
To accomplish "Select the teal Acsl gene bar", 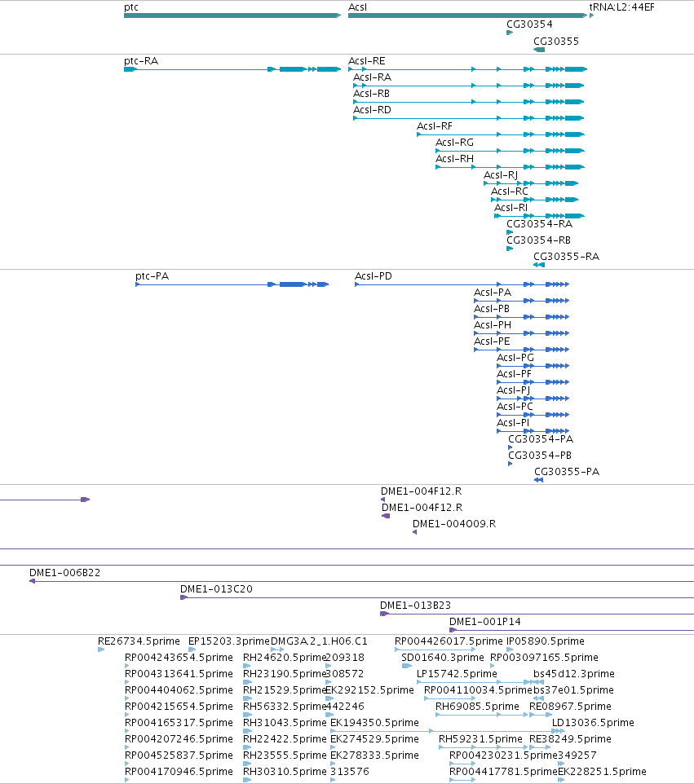I will pos(467,15).
